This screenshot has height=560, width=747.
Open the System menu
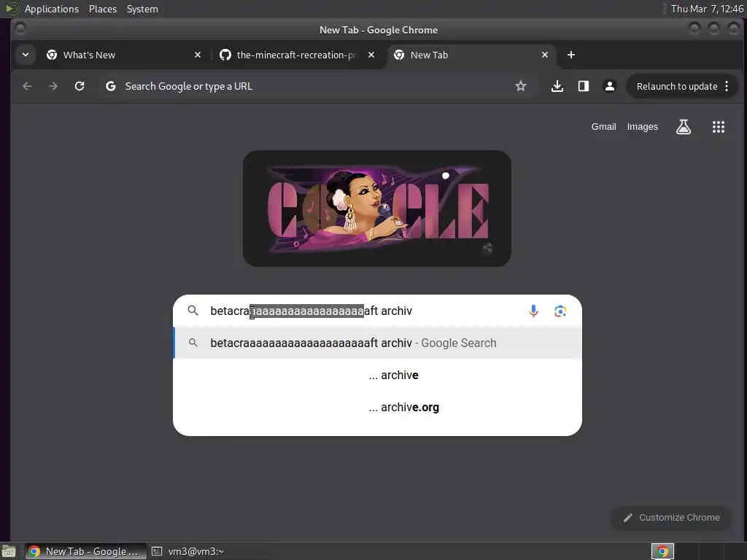point(142,9)
